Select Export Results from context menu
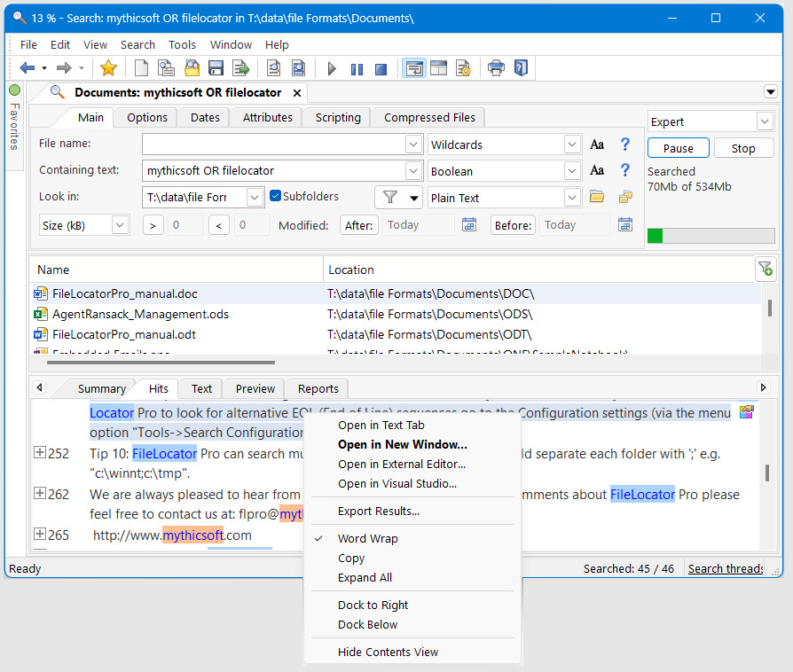This screenshot has width=793, height=672. tap(378, 512)
